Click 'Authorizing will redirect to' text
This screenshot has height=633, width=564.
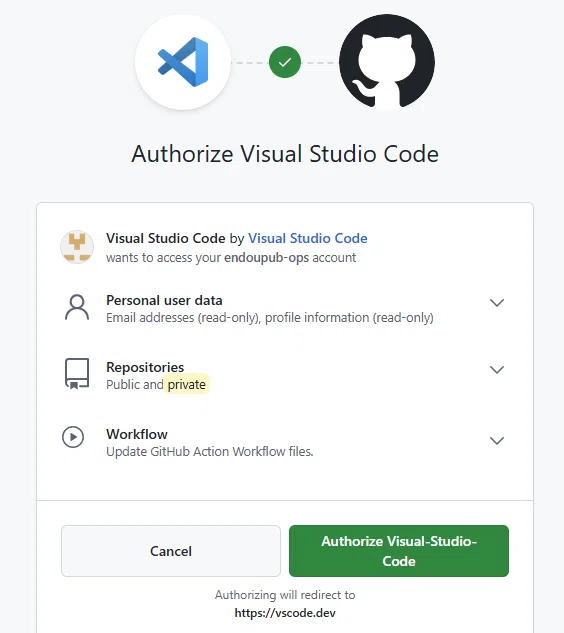click(x=285, y=595)
